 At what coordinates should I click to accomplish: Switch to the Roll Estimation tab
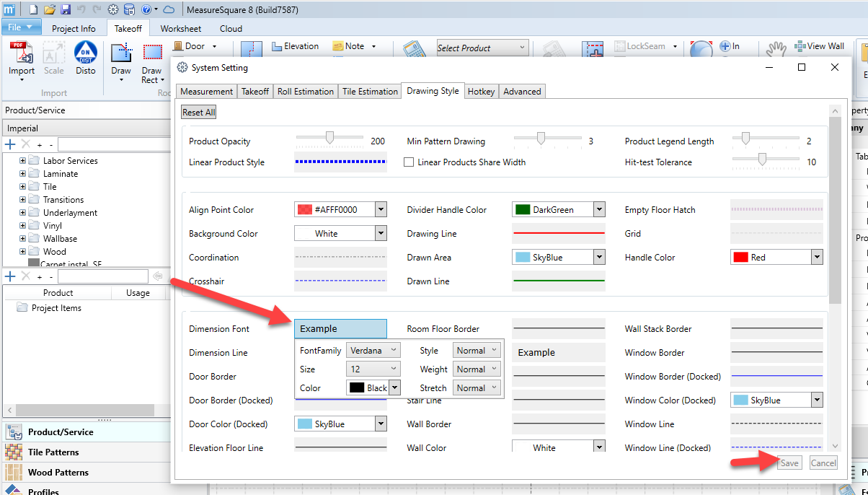[x=306, y=92]
